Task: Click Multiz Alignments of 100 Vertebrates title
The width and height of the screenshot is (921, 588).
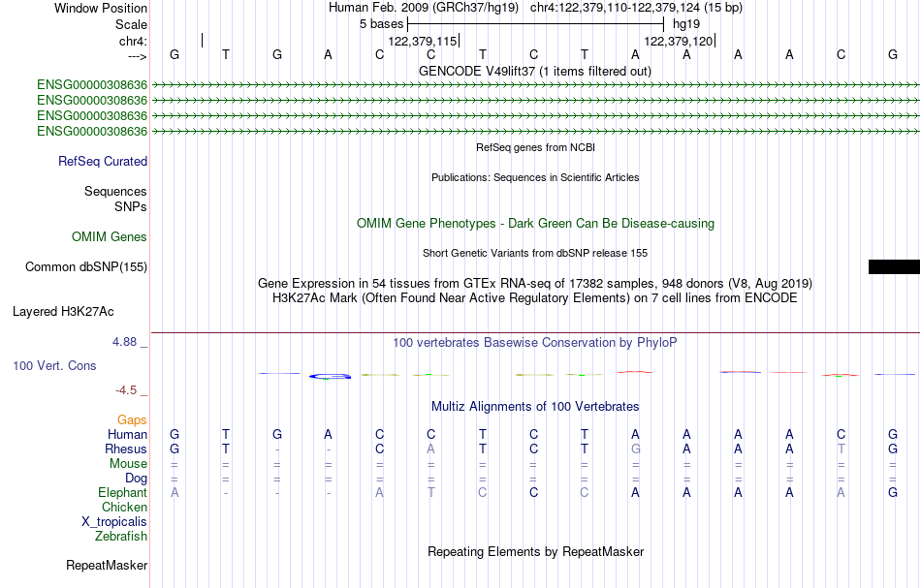Action: [535, 407]
